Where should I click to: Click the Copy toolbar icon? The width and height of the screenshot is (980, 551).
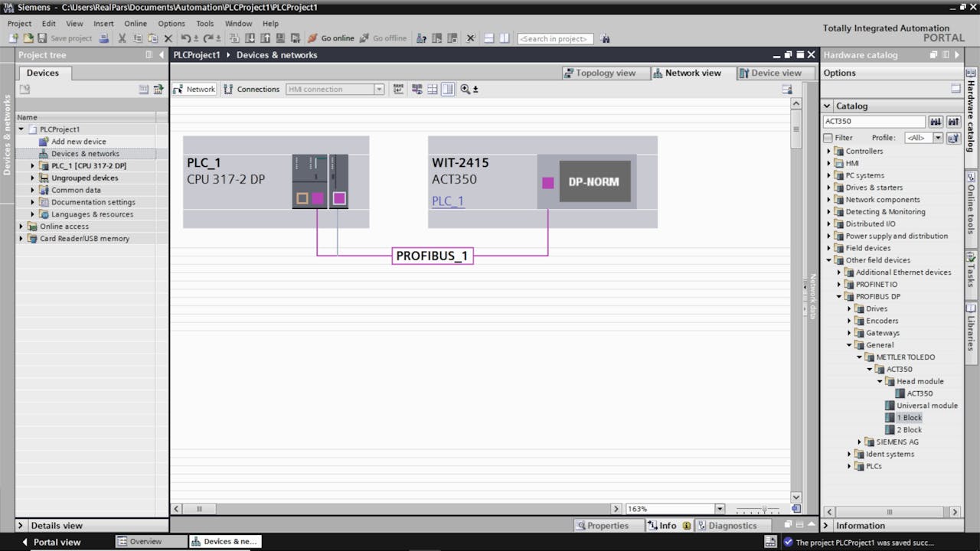click(136, 38)
